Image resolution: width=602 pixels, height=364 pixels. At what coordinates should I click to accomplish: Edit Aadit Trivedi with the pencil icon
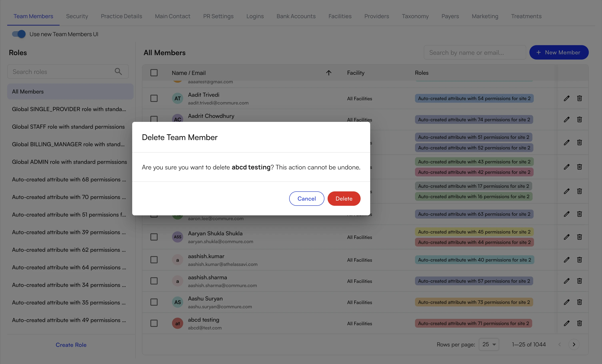[567, 98]
